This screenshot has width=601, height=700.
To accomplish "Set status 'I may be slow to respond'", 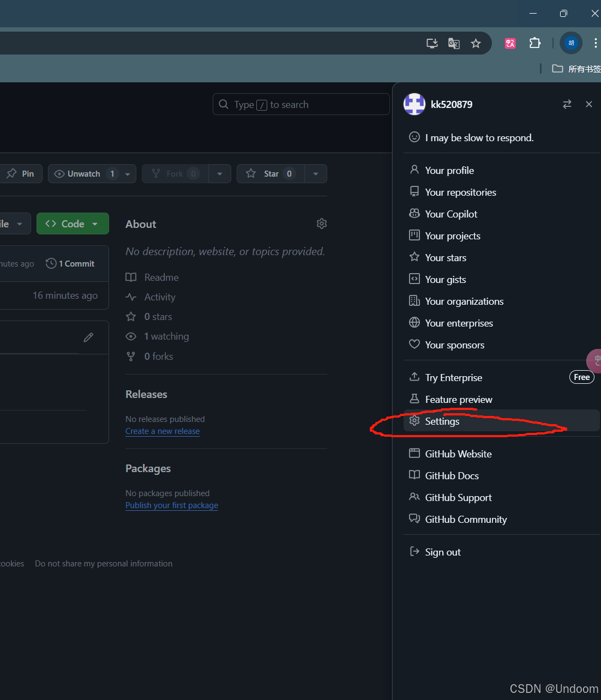I will (x=501, y=137).
